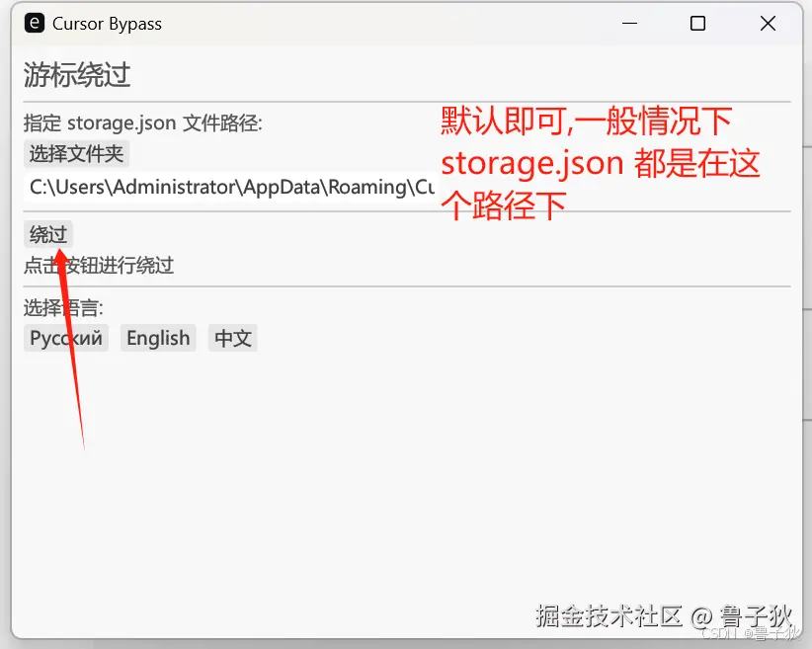Click the Cursor Bypass window title text
Viewport: 812px width, 649px height.
click(105, 23)
